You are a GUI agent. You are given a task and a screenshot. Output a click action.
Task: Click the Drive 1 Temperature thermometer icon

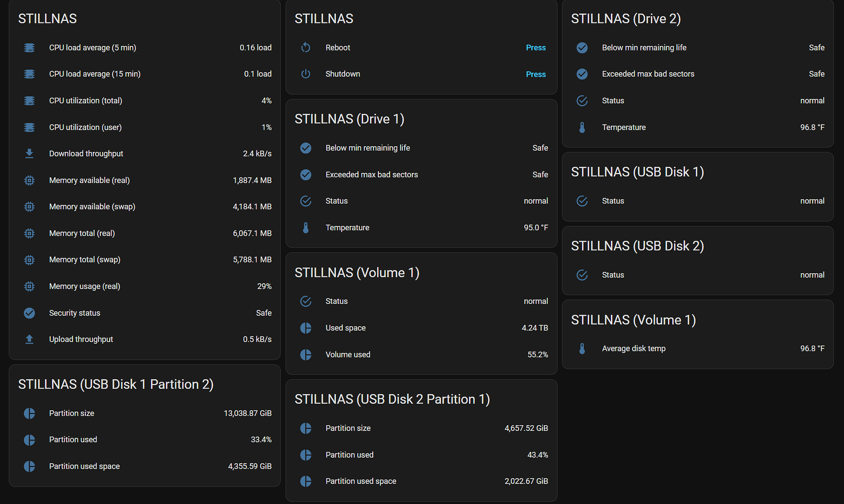tap(306, 228)
